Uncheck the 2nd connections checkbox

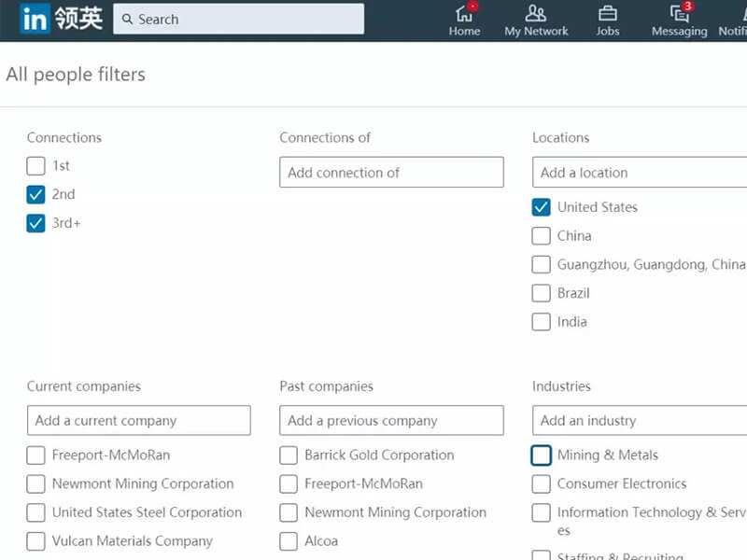click(35, 194)
